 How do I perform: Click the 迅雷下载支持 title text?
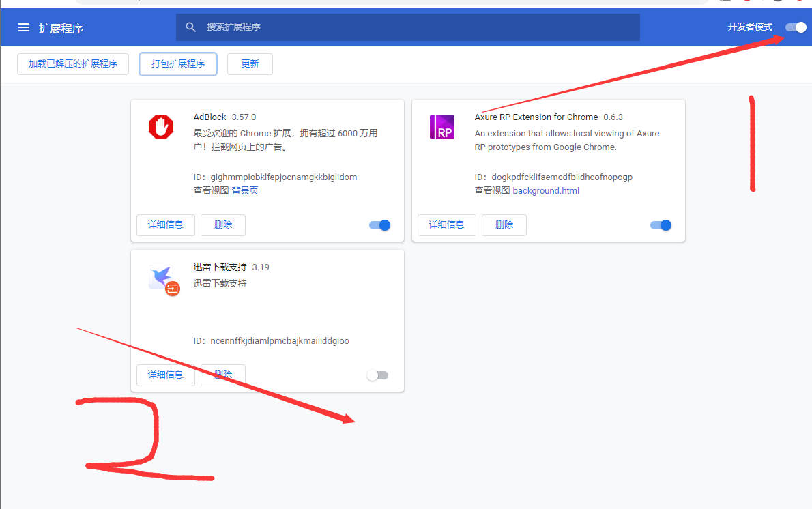pos(220,267)
